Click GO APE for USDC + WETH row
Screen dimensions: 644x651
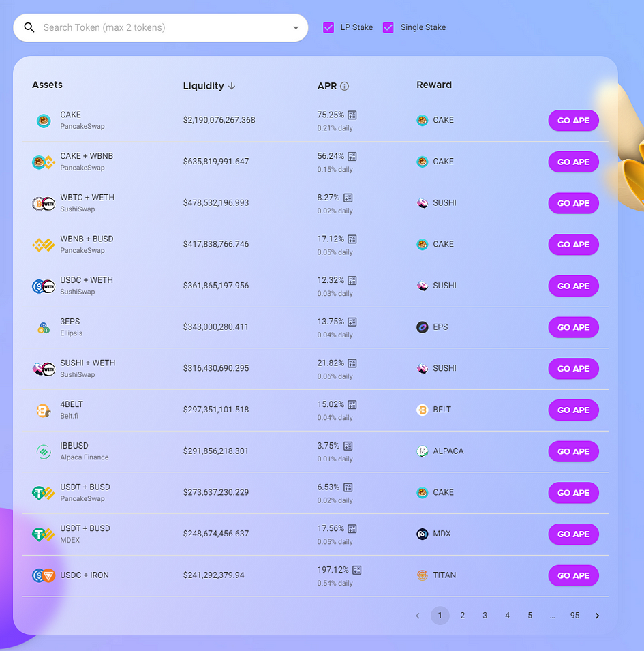pyautogui.click(x=573, y=286)
